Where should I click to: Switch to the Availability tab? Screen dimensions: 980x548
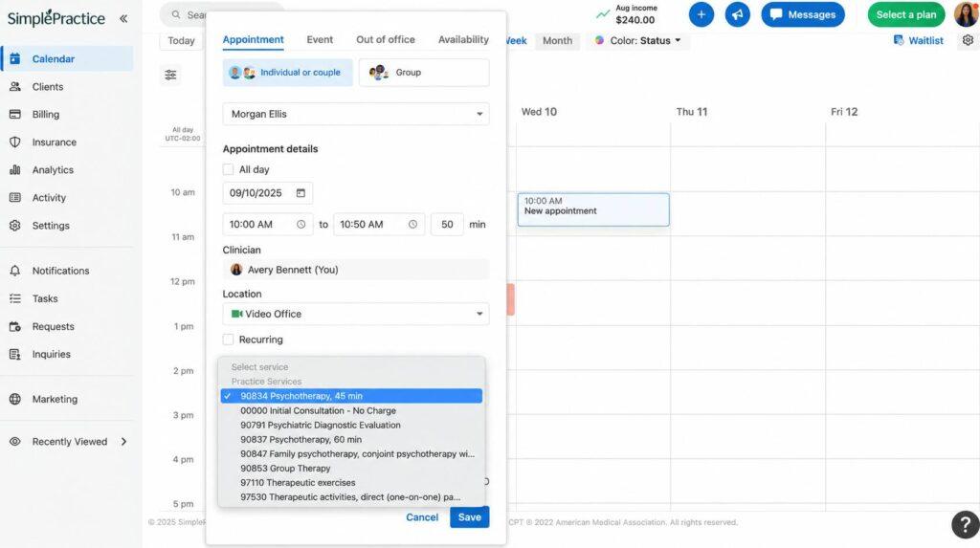click(463, 39)
